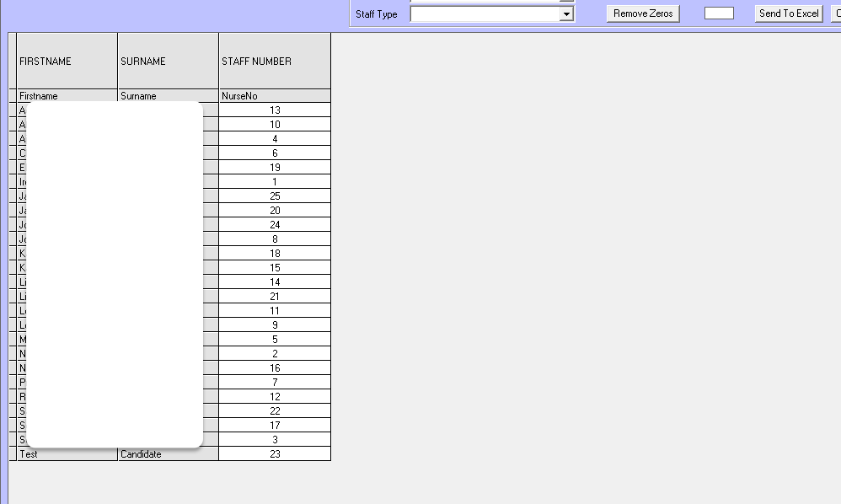Select the SURNAME column header
841x504 pixels.
(x=168, y=62)
